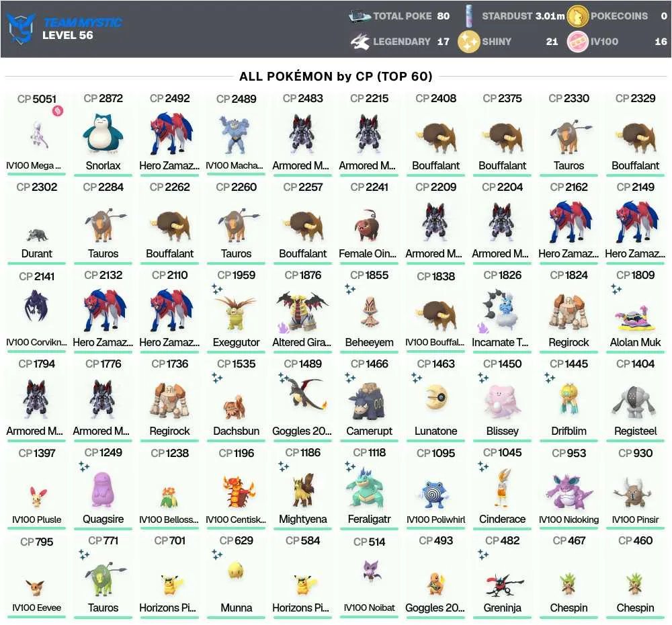The image size is (672, 625).
Task: Open the IV100 Eevee CP 795 card
Action: click(37, 576)
